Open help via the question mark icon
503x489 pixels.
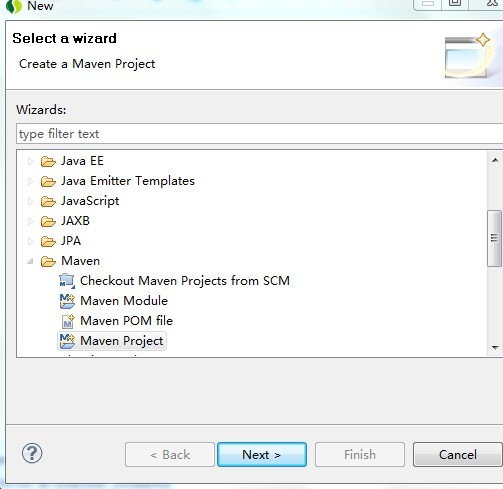[x=32, y=453]
